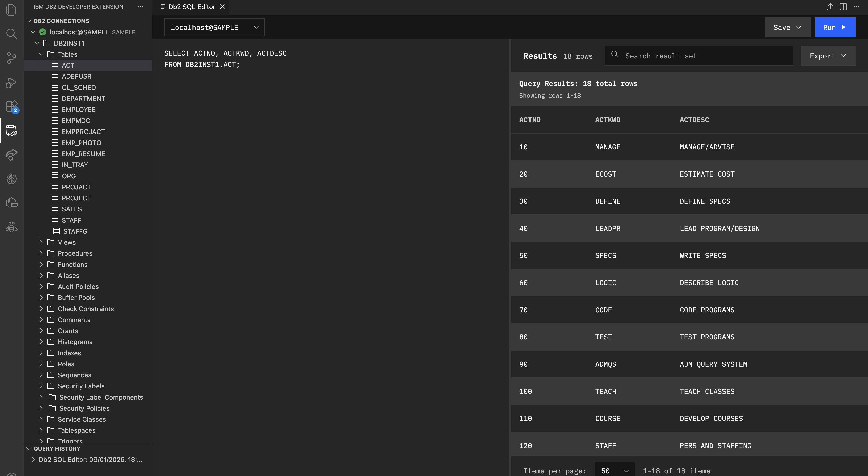Click the bee icon at activity bar bottom
The image size is (868, 476).
point(12,227)
